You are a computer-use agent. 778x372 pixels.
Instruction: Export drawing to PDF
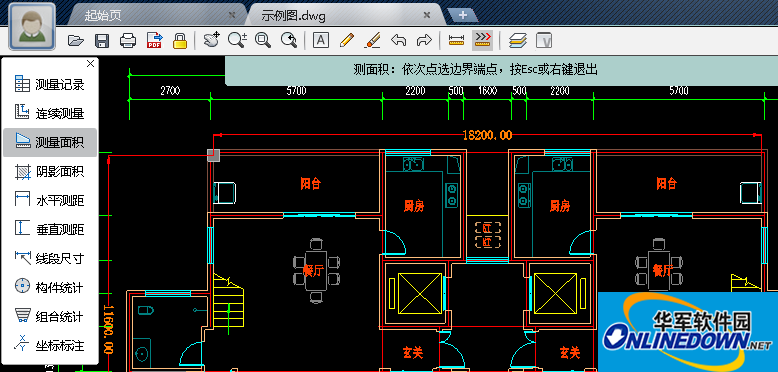155,40
